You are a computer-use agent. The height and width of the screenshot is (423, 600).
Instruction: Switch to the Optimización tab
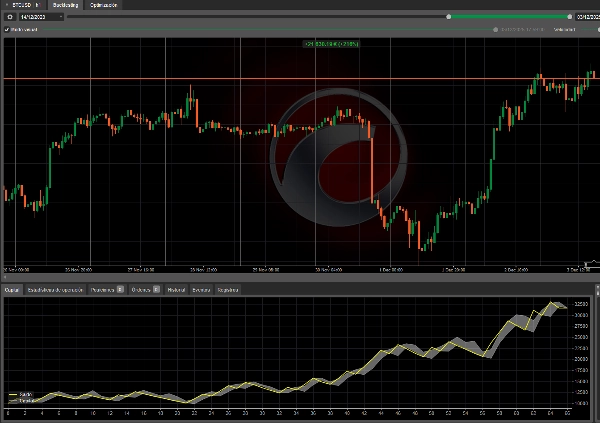(x=103, y=5)
